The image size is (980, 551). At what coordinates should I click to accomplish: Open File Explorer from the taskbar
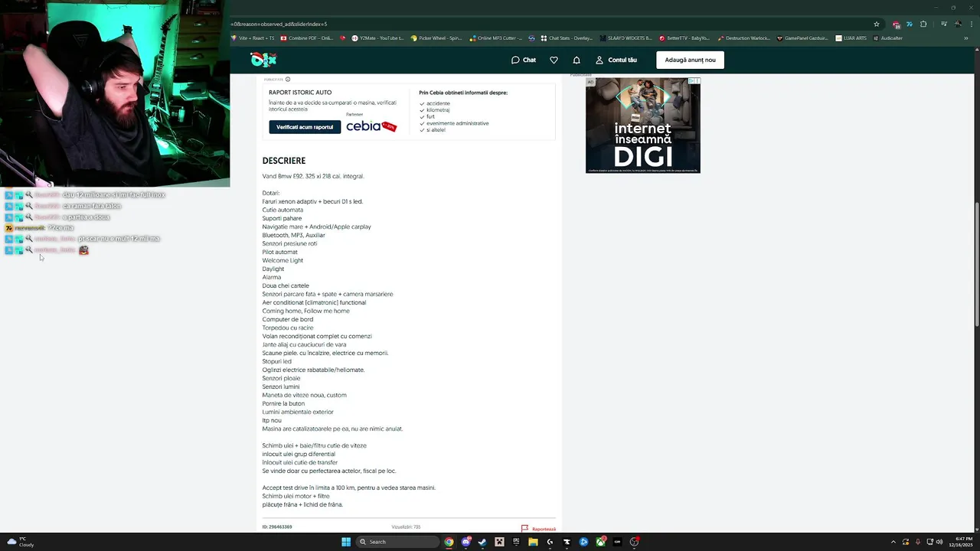click(533, 542)
